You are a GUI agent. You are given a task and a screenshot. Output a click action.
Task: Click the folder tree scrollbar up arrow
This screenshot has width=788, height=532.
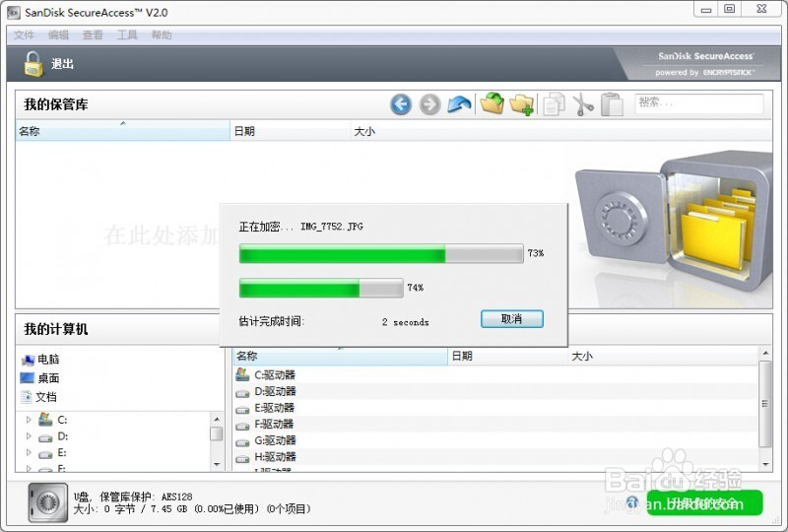point(217,419)
